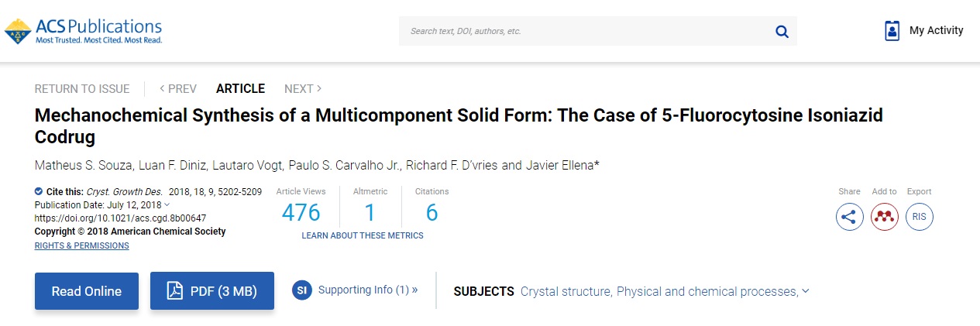
Task: Go to the PREV article
Action: (177, 89)
